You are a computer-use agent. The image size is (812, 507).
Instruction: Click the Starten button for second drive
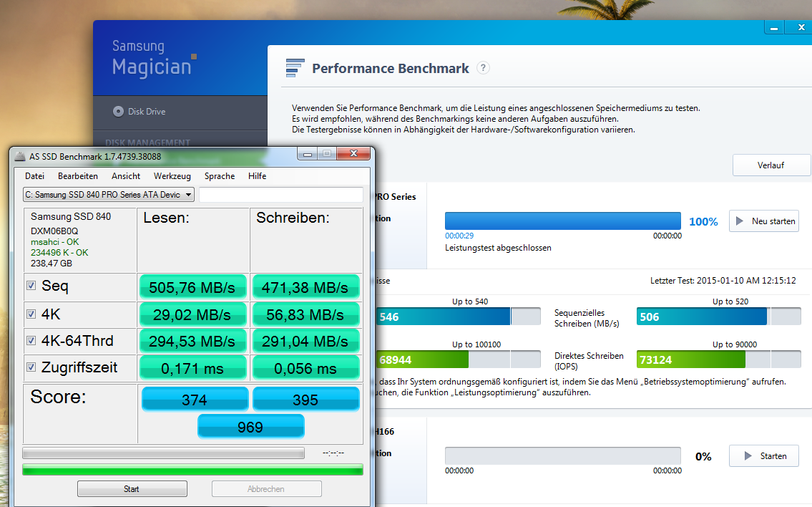[x=764, y=455]
